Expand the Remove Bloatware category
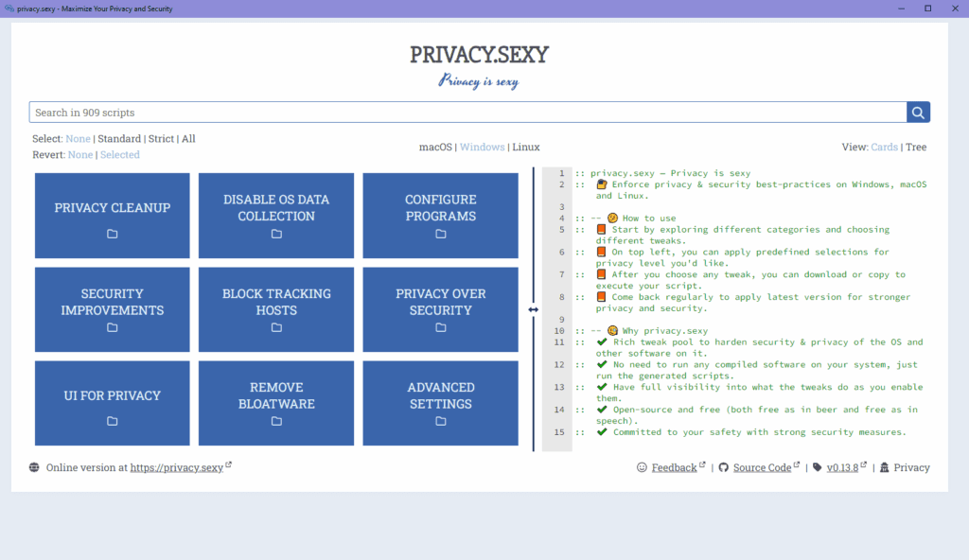The width and height of the screenshot is (969, 560). [x=276, y=403]
